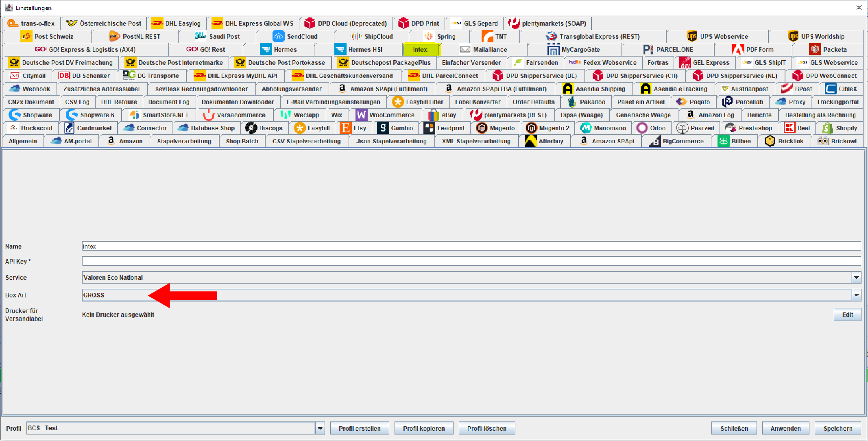Switch to the Stapelverarbeitung tab
The width and height of the screenshot is (868, 441).
[x=184, y=141]
